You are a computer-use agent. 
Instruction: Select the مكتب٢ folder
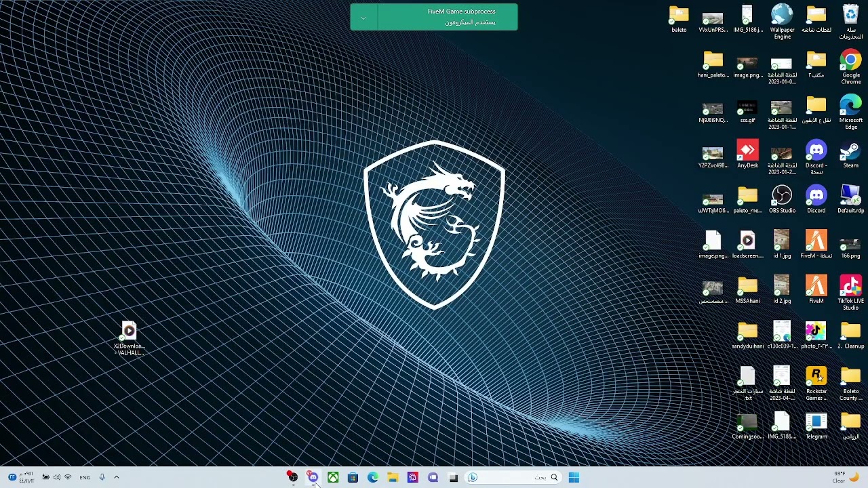816,64
